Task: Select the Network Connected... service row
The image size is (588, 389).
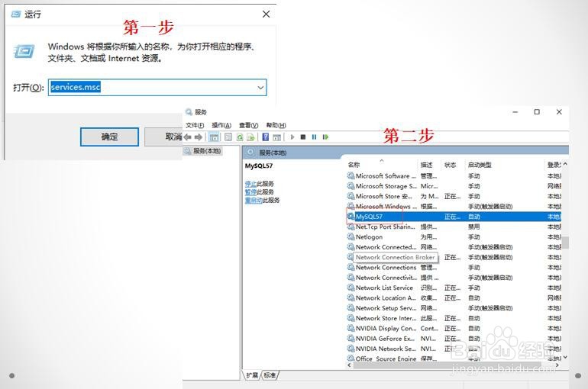Action: [x=454, y=246]
